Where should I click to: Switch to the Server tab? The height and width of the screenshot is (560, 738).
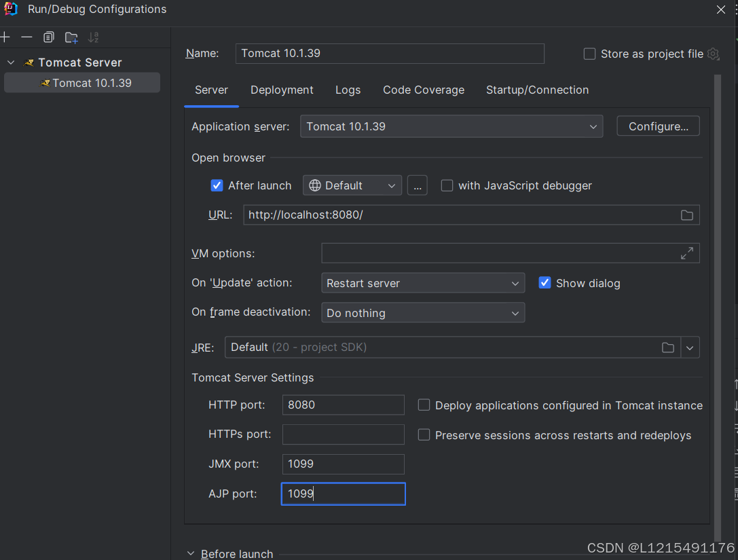[211, 90]
